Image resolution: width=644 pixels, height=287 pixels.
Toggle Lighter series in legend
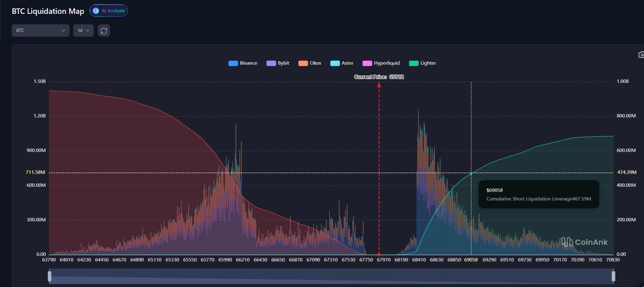pos(422,63)
